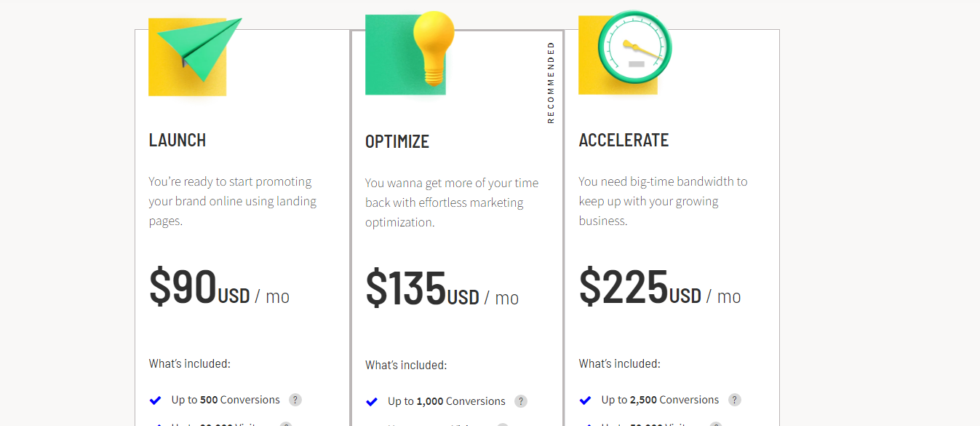Click the $135 USD per month price
The image size is (980, 426).
pos(442,288)
